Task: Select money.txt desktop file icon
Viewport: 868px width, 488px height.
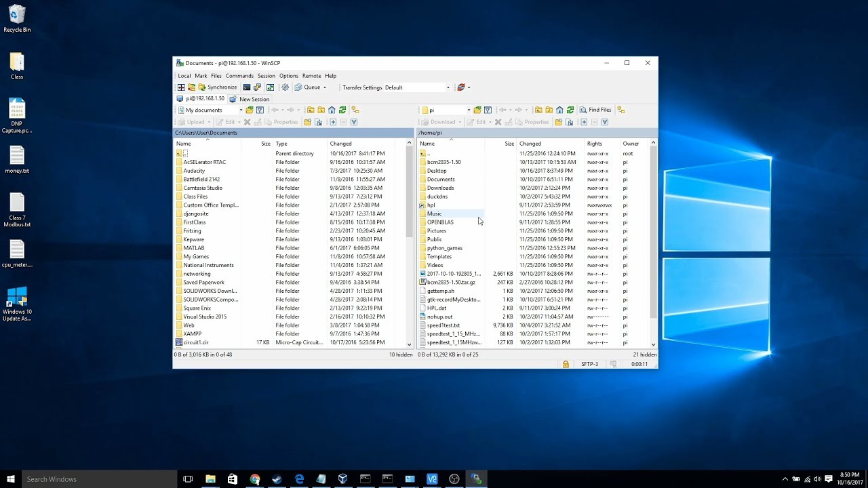Action: (x=17, y=160)
